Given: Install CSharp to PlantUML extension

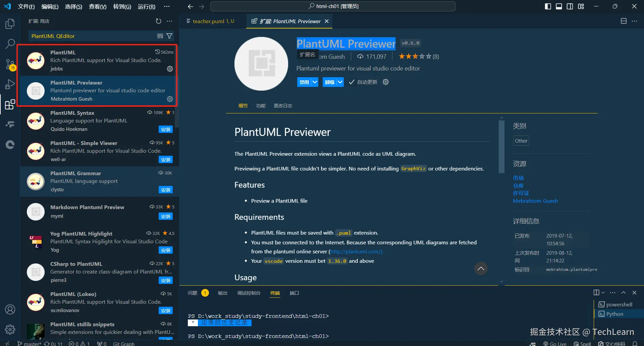Looking at the screenshot, I should [x=166, y=281].
